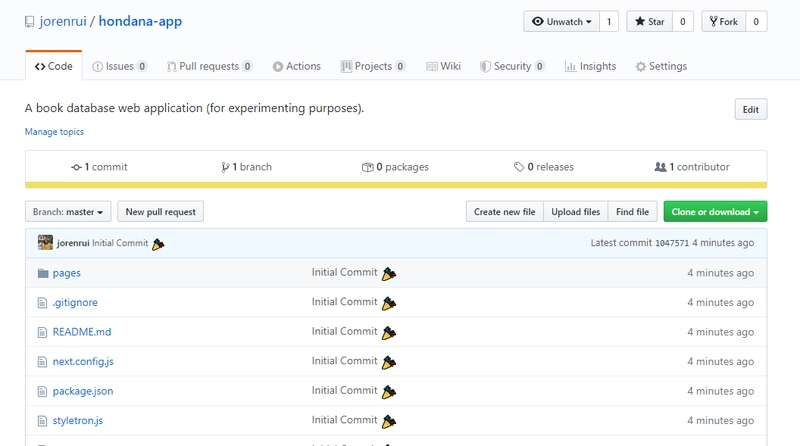This screenshot has width=800, height=446.
Task: Open Initial Commit link in .gitignore row
Action: pos(344,302)
